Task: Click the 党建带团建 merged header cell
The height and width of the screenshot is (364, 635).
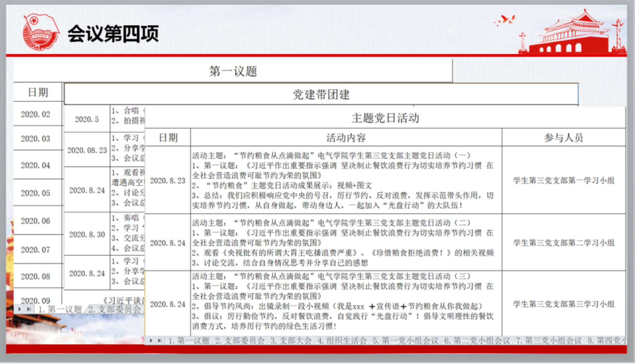Action: (x=321, y=95)
